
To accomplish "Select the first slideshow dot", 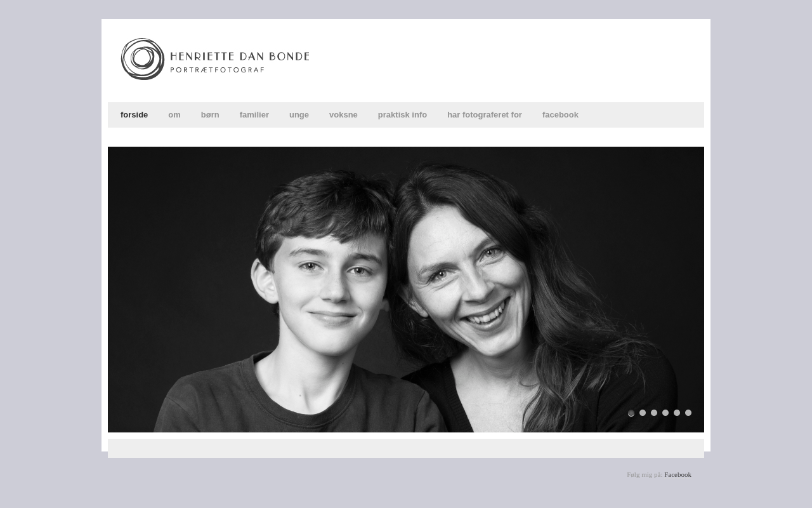I will (631, 413).
